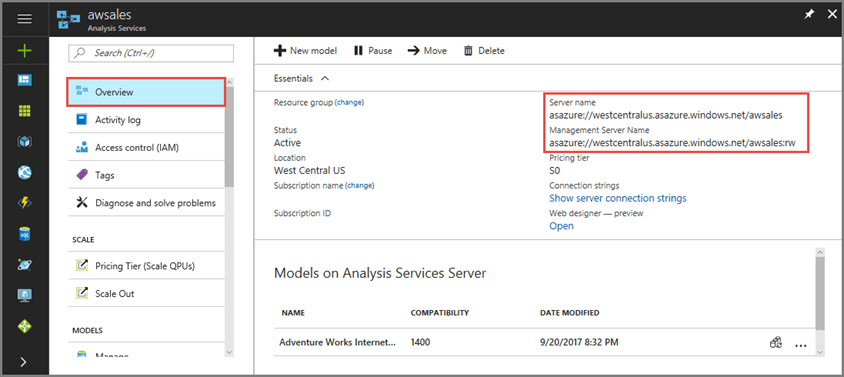
Task: Open Activity log in the resource menu
Action: [146, 120]
